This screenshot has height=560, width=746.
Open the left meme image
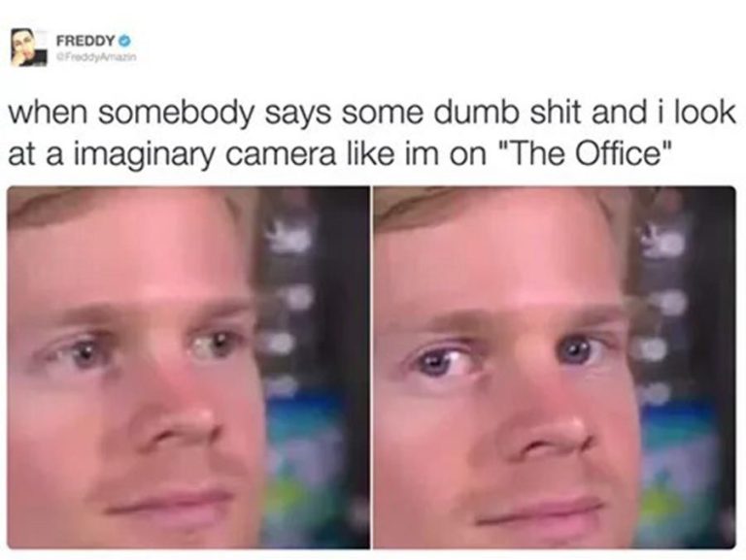pyautogui.click(x=188, y=368)
